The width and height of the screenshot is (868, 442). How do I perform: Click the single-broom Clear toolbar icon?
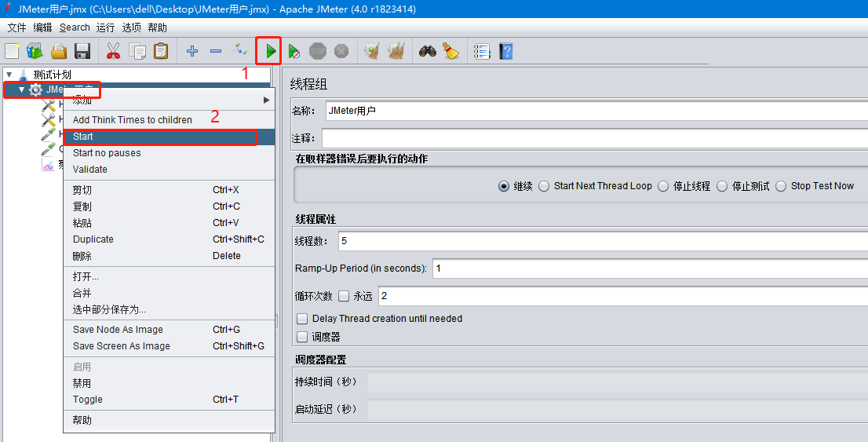372,51
